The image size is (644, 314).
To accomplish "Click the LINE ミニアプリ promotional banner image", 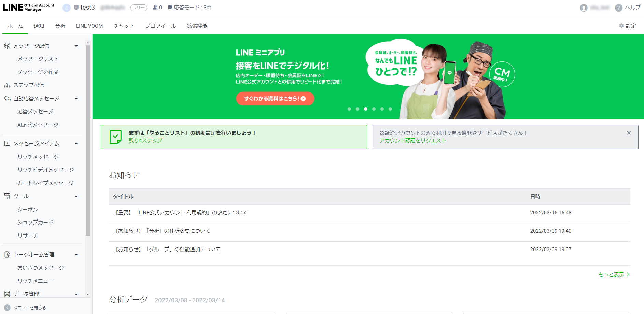I will 368,77.
